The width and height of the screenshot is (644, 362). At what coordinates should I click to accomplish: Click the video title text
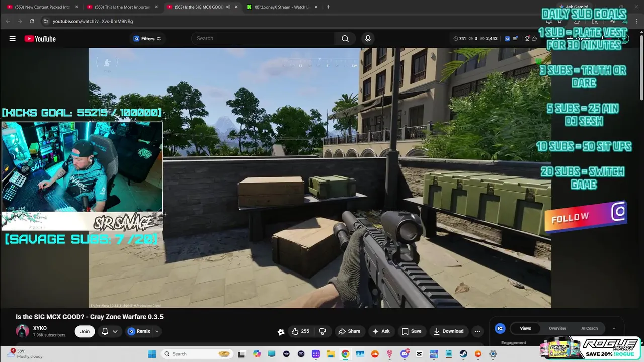[x=90, y=317]
